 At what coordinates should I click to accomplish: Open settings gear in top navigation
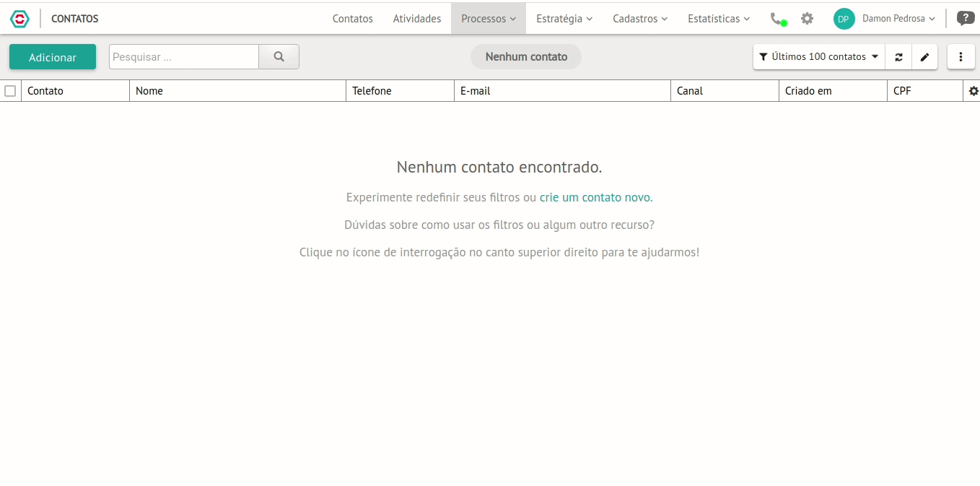click(807, 19)
